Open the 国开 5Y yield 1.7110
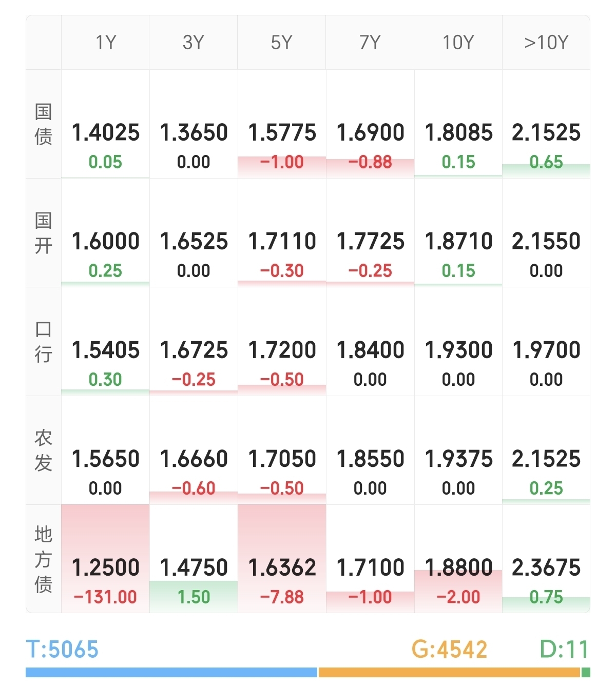616x686 pixels. [x=282, y=241]
